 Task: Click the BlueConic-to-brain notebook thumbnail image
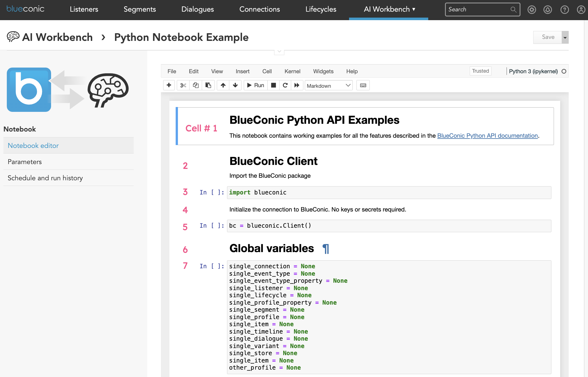pyautogui.click(x=68, y=90)
